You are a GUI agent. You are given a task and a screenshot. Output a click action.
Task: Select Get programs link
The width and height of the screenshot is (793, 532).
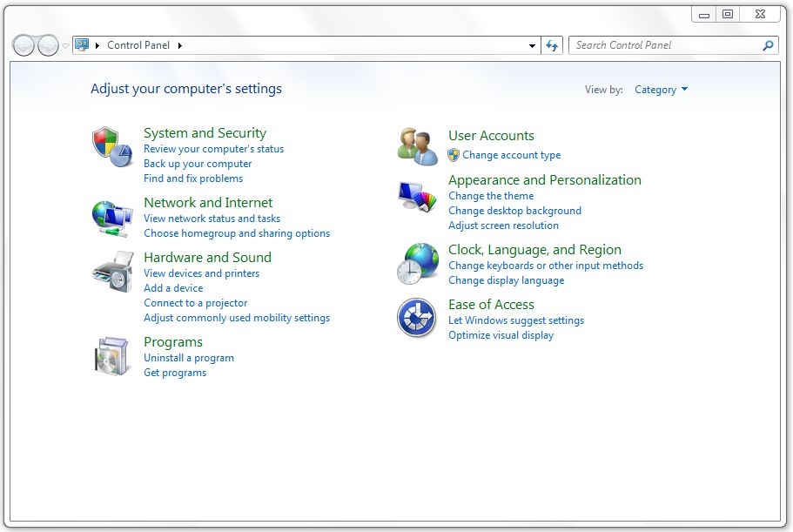(x=175, y=373)
